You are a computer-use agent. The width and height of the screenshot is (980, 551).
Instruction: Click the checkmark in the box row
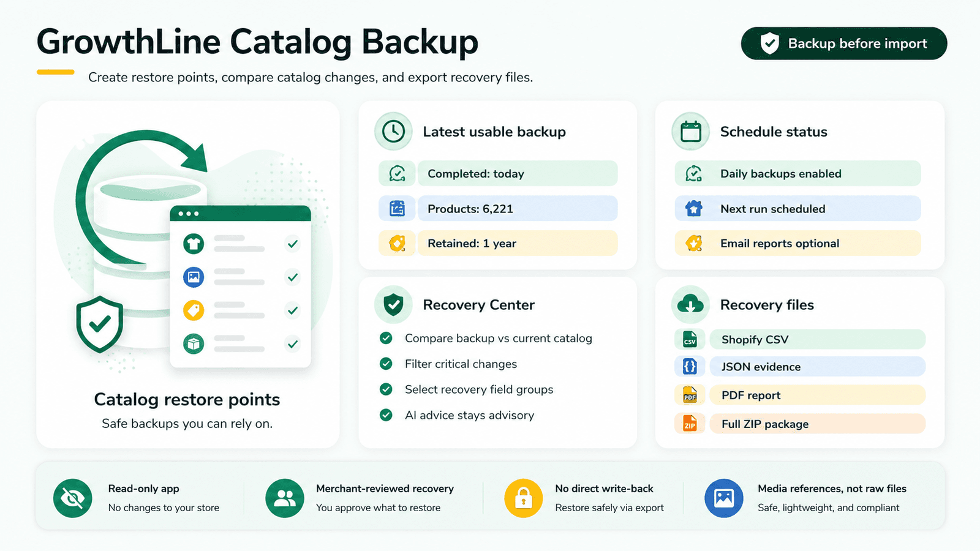[x=293, y=344]
